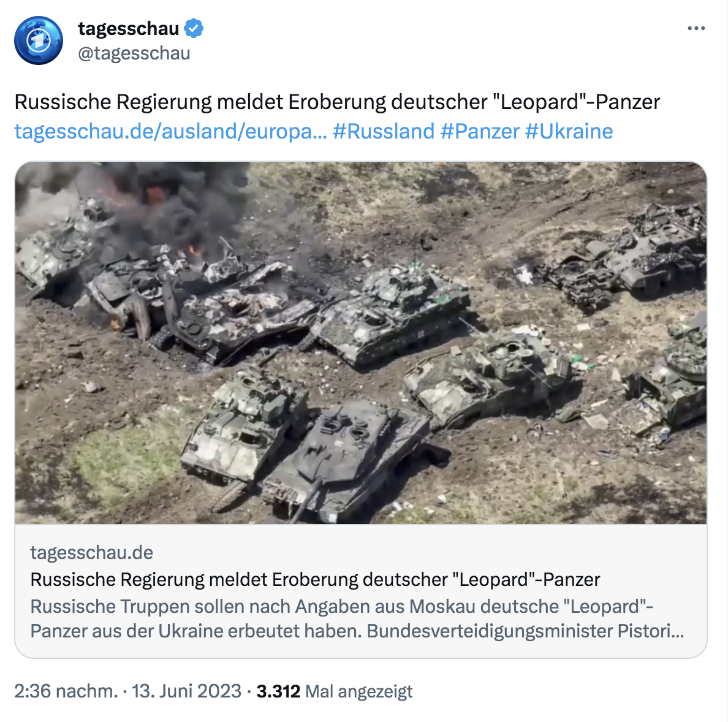Click the card description starting Russische Truppen
Image resolution: width=728 pixels, height=722 pixels.
(357, 618)
